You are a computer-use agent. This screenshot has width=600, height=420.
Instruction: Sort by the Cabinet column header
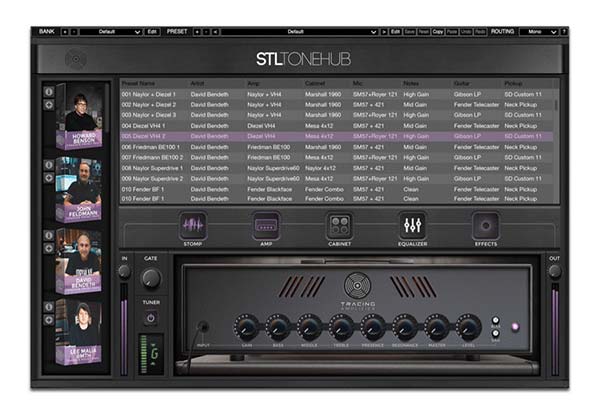tap(315, 83)
